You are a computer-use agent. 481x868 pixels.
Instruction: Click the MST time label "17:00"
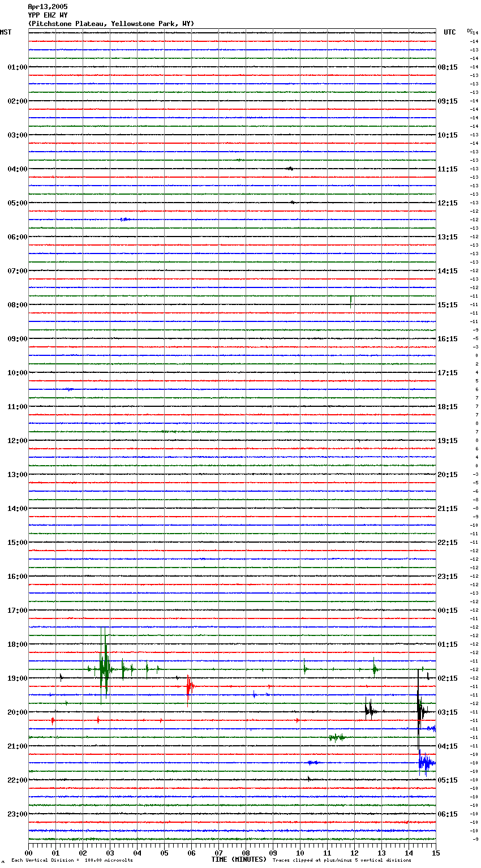tap(18, 611)
